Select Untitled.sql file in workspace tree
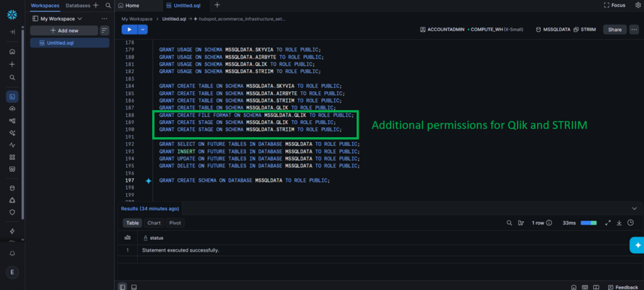This screenshot has height=290, width=644. (x=70, y=43)
